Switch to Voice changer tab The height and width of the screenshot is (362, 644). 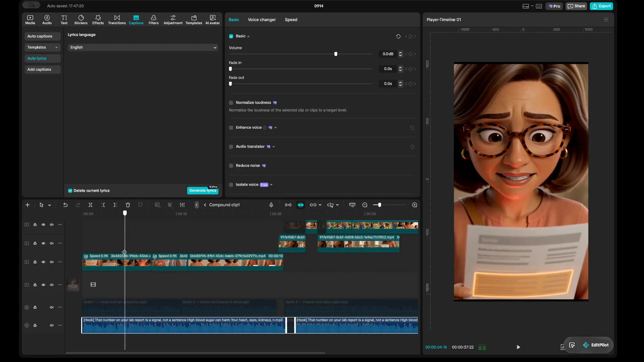coord(262,20)
